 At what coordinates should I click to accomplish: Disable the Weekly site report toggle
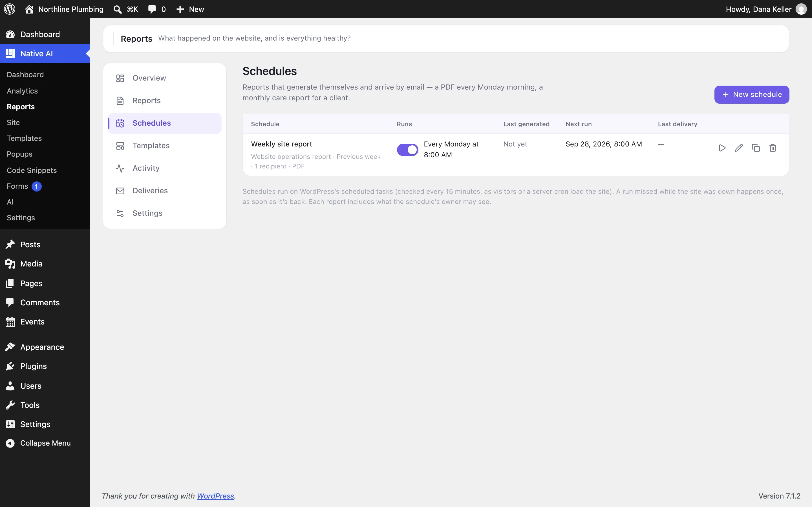407,150
